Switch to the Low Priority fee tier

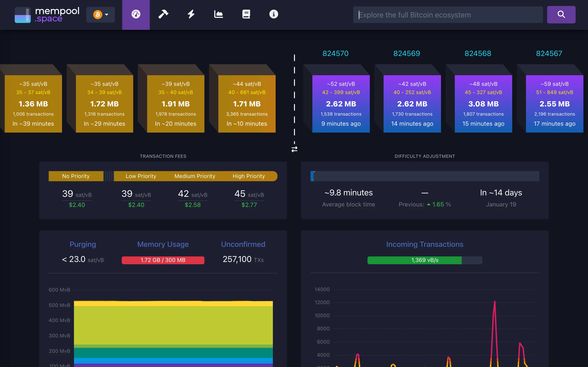tap(141, 176)
